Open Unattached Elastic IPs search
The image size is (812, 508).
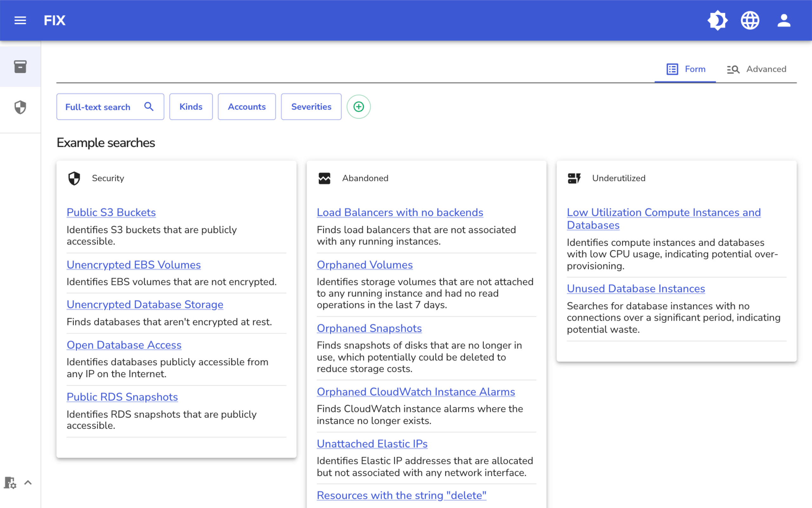(372, 444)
